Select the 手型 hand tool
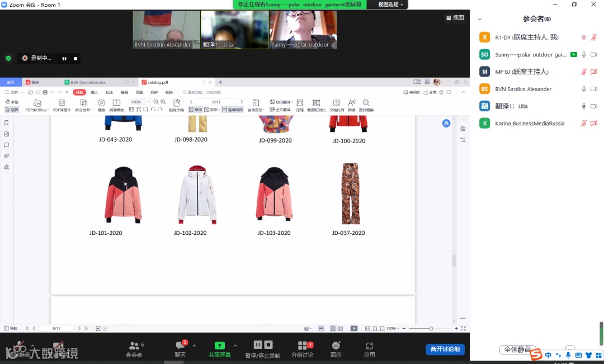Viewport: 604px width, 364px height. [12, 102]
